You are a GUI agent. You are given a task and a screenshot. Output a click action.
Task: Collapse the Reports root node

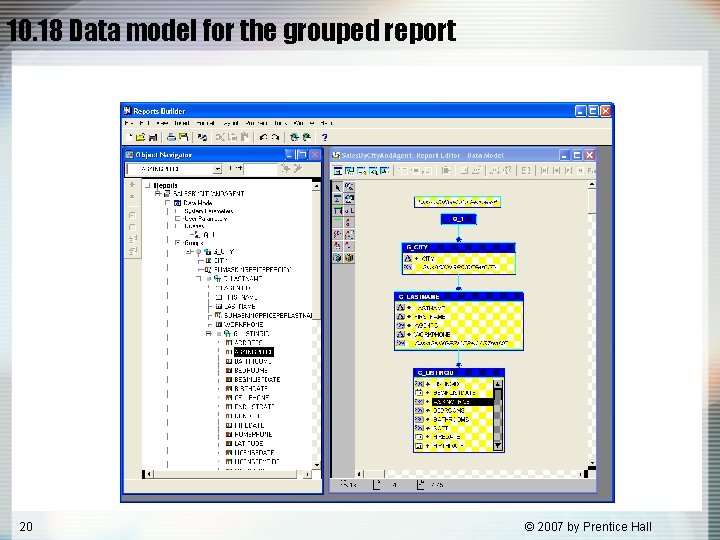point(147,186)
